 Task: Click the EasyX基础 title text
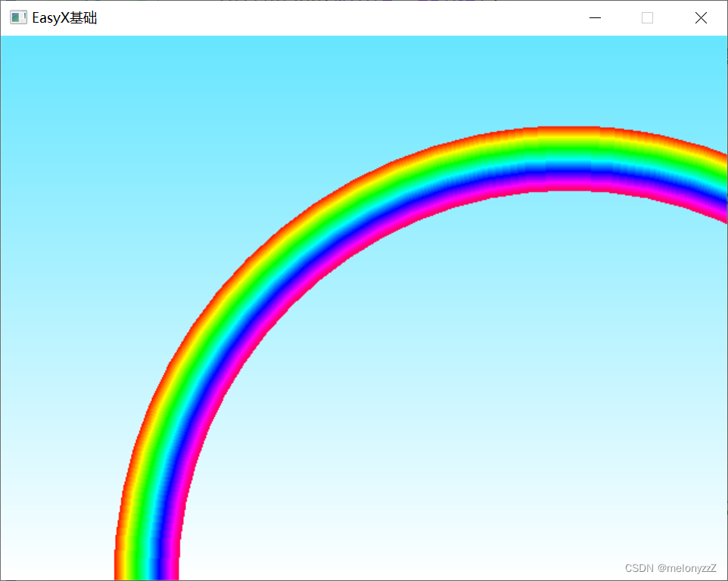tap(64, 18)
